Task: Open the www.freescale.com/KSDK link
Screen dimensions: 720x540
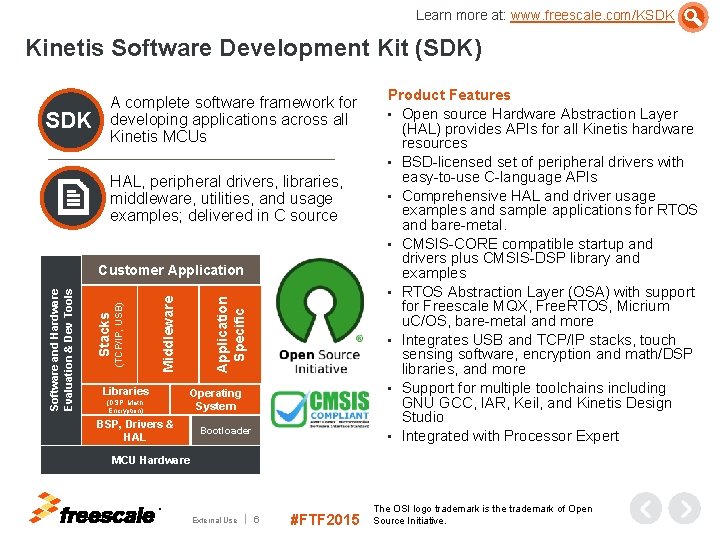Action: coord(592,15)
